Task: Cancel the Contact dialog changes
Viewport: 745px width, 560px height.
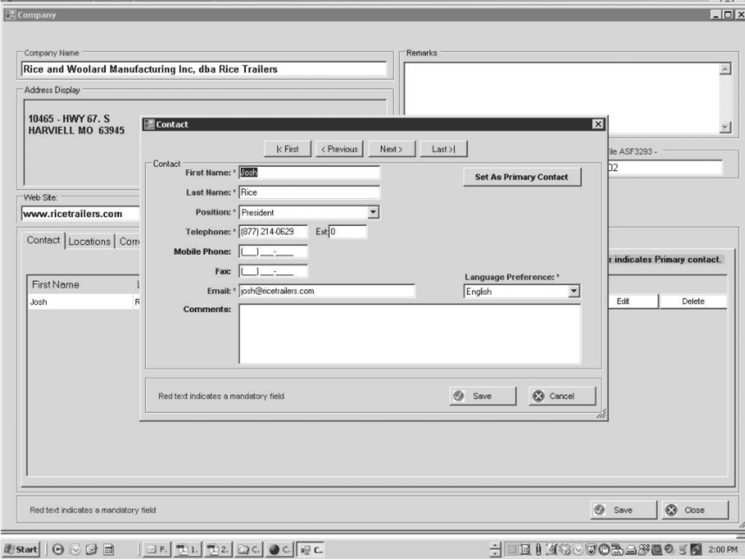Action: [x=562, y=396]
